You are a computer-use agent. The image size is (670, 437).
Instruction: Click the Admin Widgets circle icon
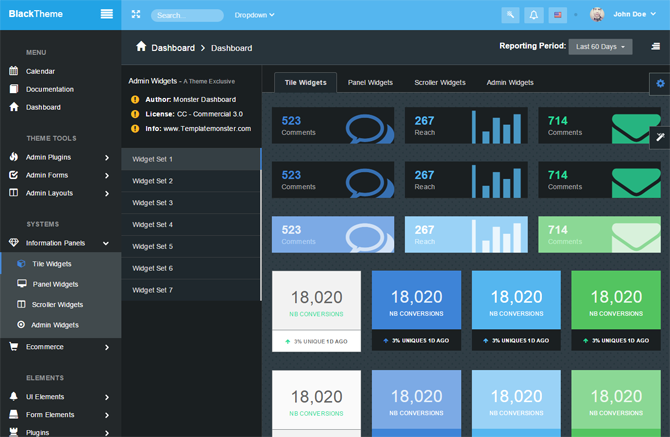click(x=21, y=325)
